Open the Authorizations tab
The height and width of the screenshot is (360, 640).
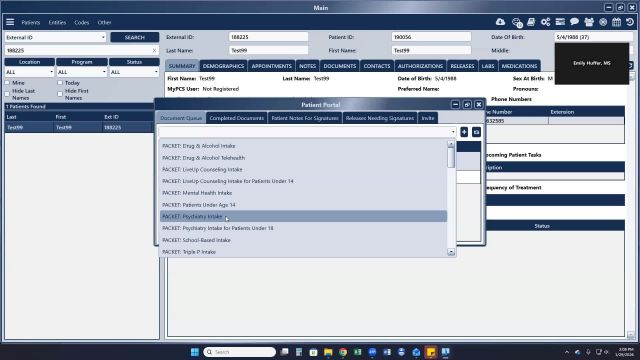pyautogui.click(x=420, y=66)
